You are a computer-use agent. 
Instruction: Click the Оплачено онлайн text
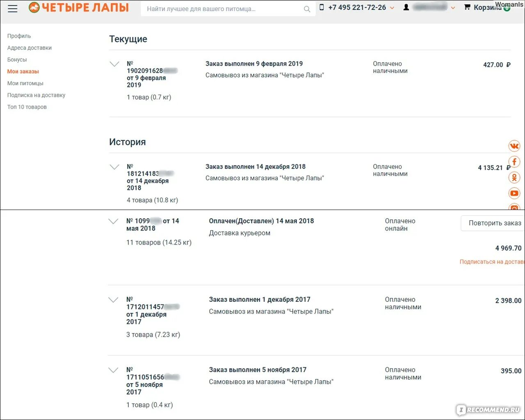pos(400,225)
